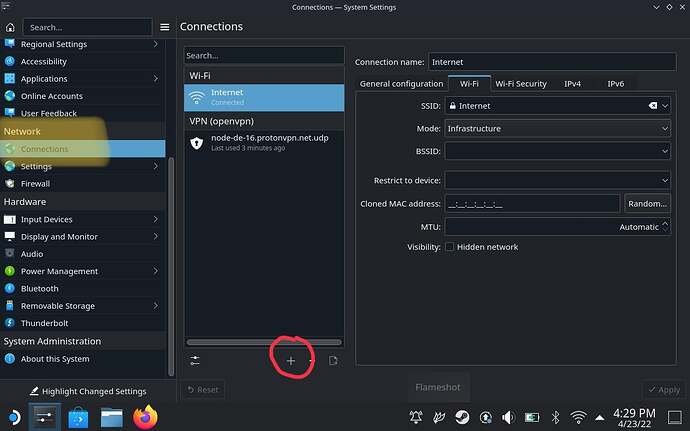Open connection list configure sliders icon
The width and height of the screenshot is (690, 431).
pyautogui.click(x=195, y=360)
